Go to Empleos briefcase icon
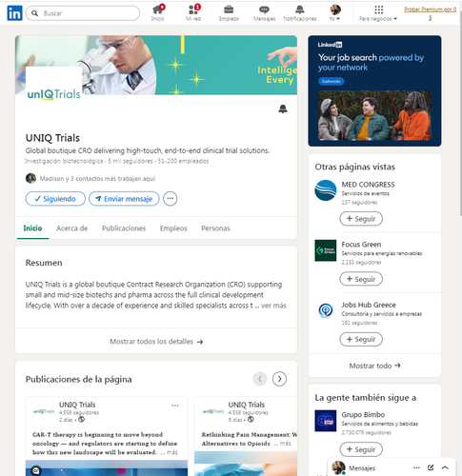The width and height of the screenshot is (462, 476). pyautogui.click(x=229, y=13)
